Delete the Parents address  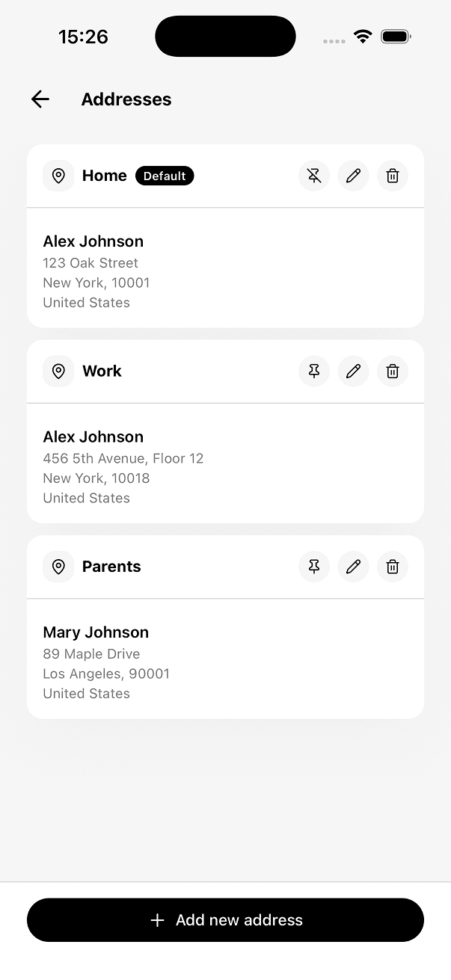coord(392,567)
